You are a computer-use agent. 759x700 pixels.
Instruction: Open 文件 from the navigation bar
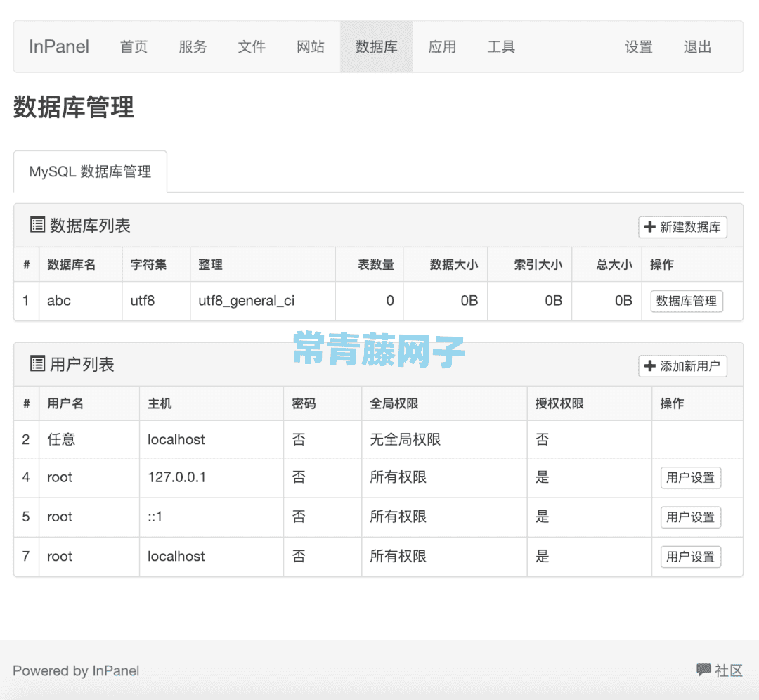coord(252,46)
